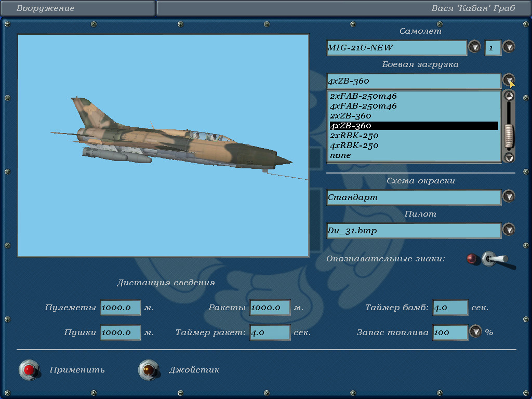532x399 pixels.
Task: Click the Запас топлива value field
Action: (450, 332)
